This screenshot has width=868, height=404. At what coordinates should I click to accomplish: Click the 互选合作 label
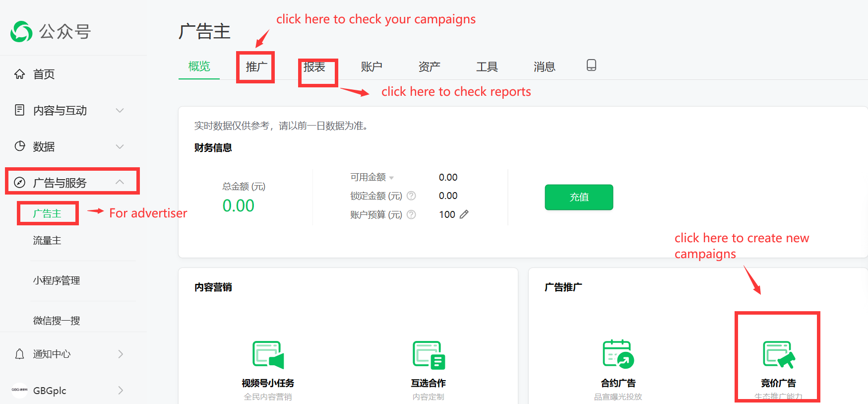[x=429, y=383]
